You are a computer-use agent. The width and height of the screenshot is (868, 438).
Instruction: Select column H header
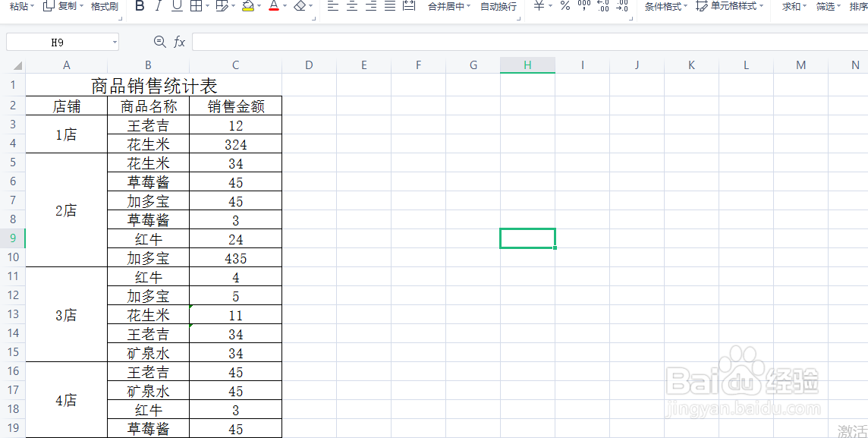(527, 65)
